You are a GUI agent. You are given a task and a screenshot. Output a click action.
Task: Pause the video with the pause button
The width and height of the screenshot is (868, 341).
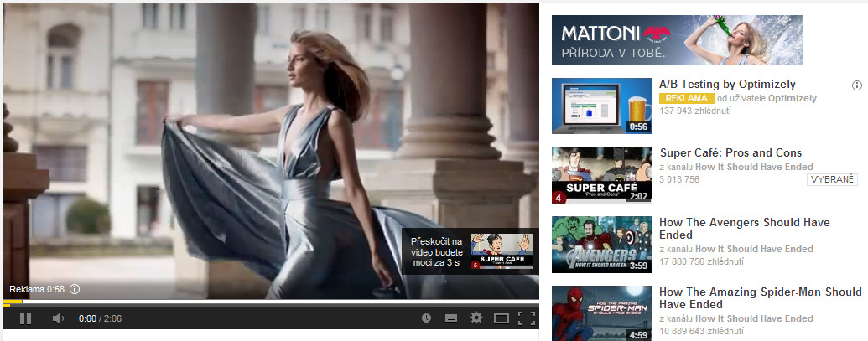point(25,318)
